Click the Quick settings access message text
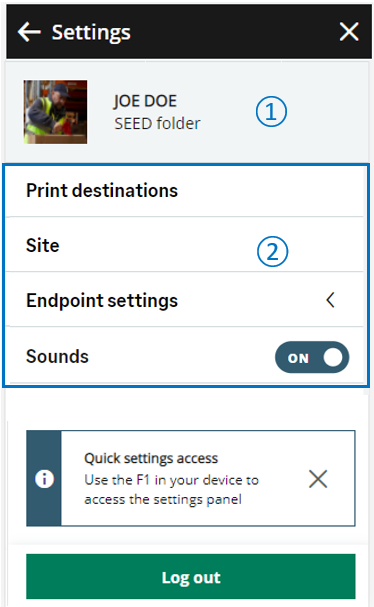The width and height of the screenshot is (374, 607). coord(172,479)
